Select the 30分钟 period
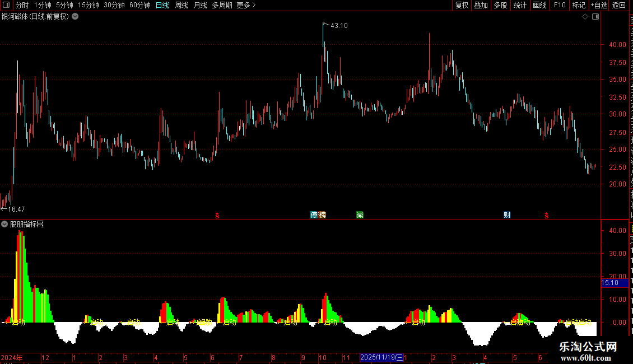633x364 pixels. coord(114,5)
